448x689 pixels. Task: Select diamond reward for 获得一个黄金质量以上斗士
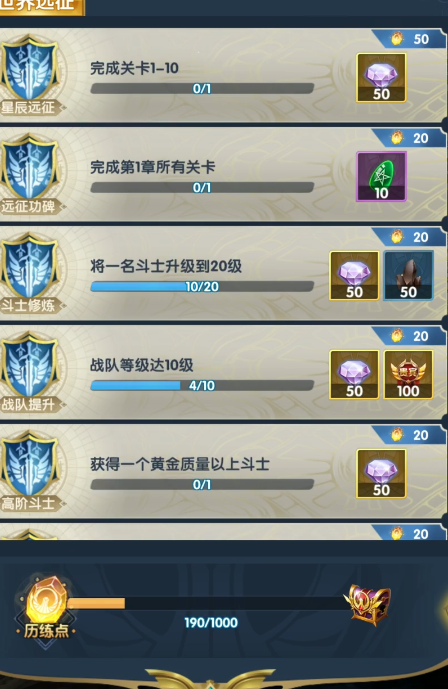(x=381, y=473)
